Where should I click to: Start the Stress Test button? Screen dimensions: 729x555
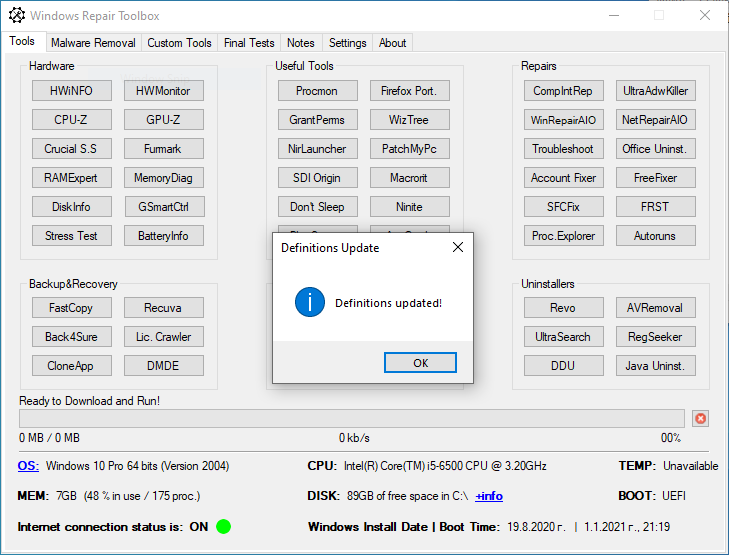coord(72,236)
